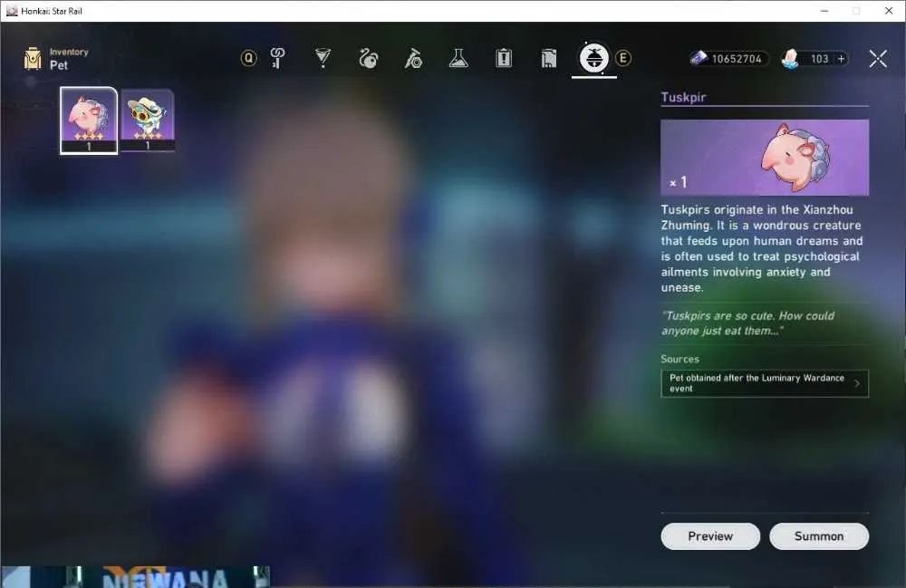Click the large Tuskpir preview image
906x588 pixels.
pyautogui.click(x=765, y=157)
